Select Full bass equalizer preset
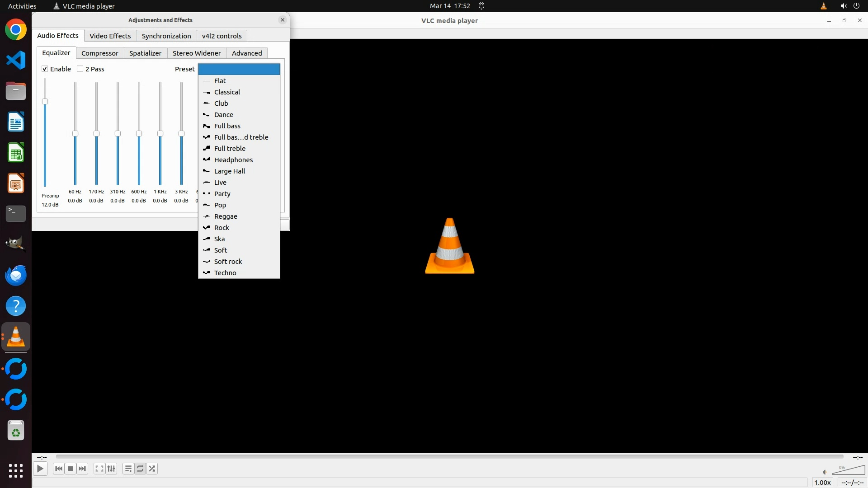This screenshot has width=868, height=488. [x=227, y=126]
